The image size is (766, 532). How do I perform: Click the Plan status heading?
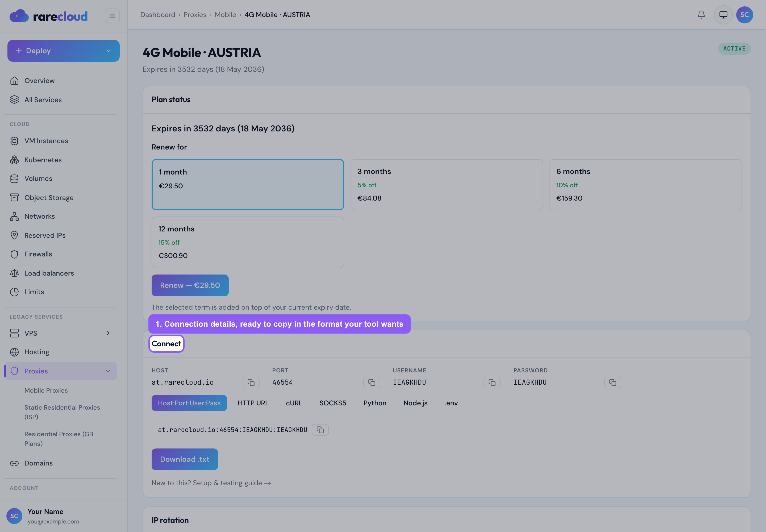[x=171, y=100]
